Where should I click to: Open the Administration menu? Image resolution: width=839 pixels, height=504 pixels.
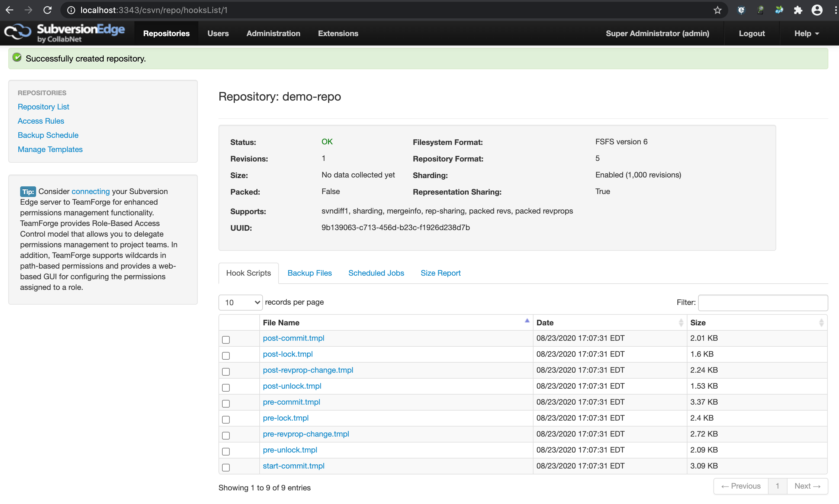(273, 33)
